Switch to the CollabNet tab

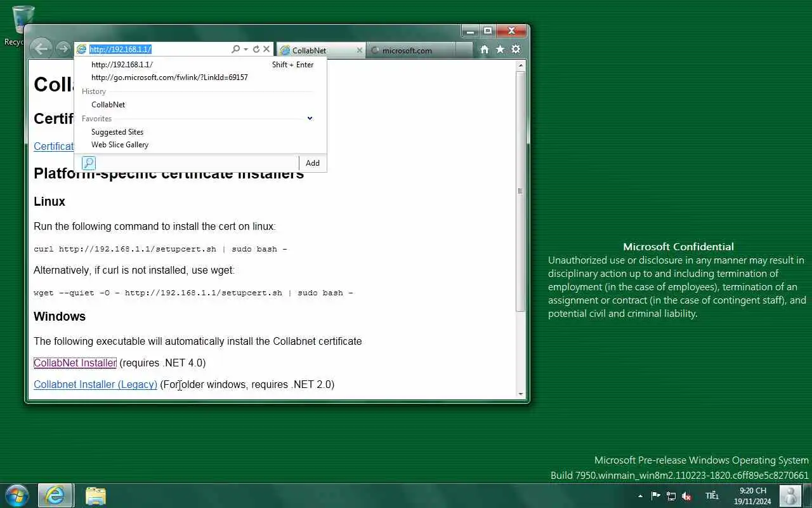click(x=322, y=50)
